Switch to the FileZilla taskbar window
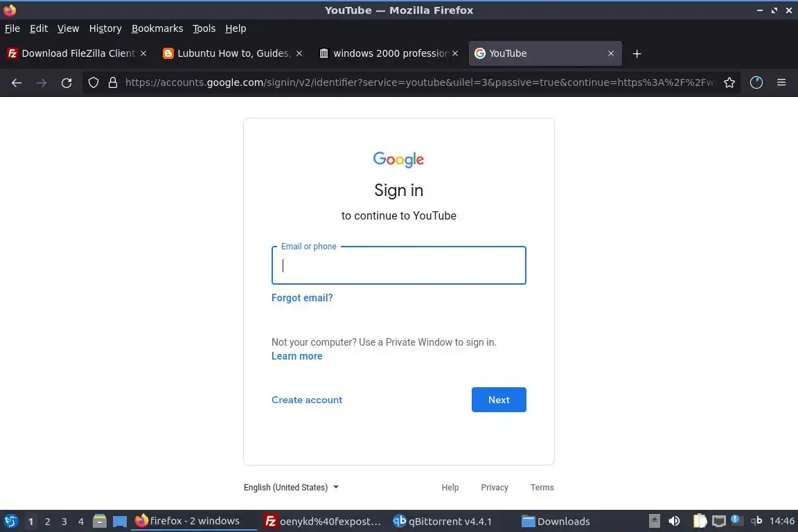Viewport: 798px width, 532px height. coord(323,521)
